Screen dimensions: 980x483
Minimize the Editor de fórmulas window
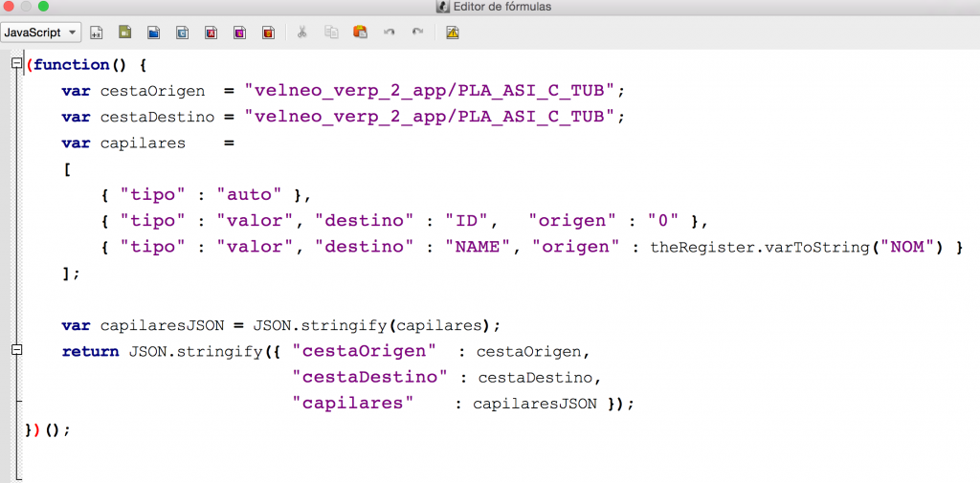click(x=26, y=7)
